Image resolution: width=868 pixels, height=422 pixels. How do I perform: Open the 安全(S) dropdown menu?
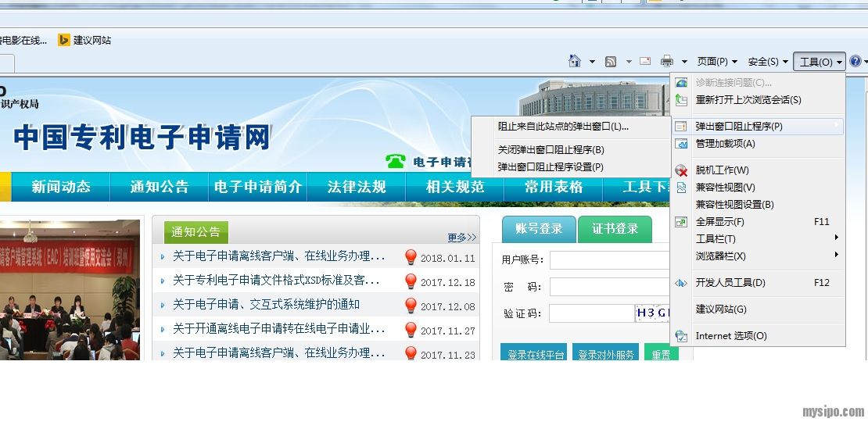(768, 62)
